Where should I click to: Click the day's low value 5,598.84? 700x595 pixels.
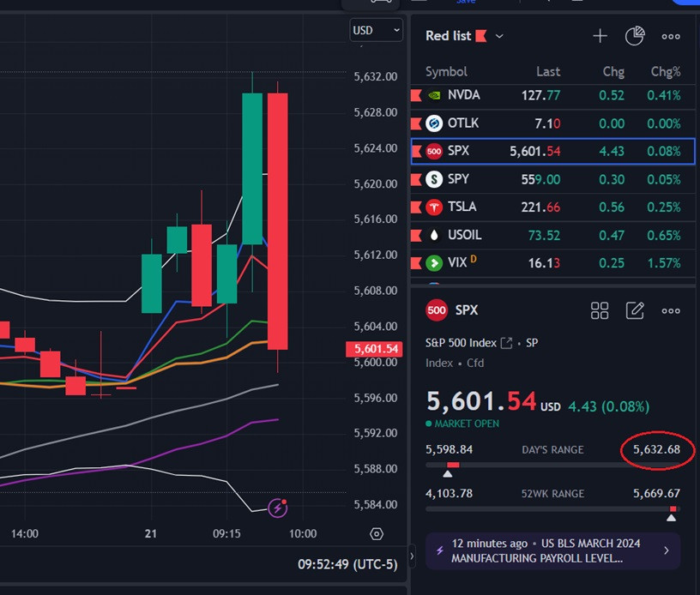(450, 449)
